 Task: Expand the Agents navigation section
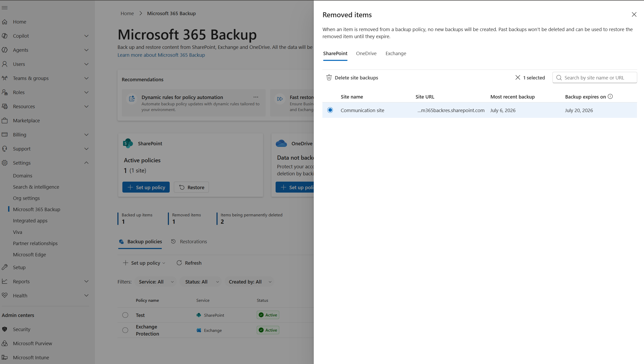tap(87, 50)
